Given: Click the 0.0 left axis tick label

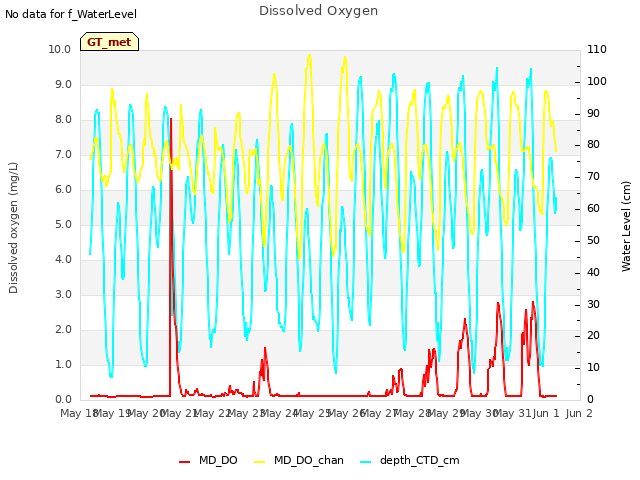Looking at the screenshot, I should tap(63, 399).
